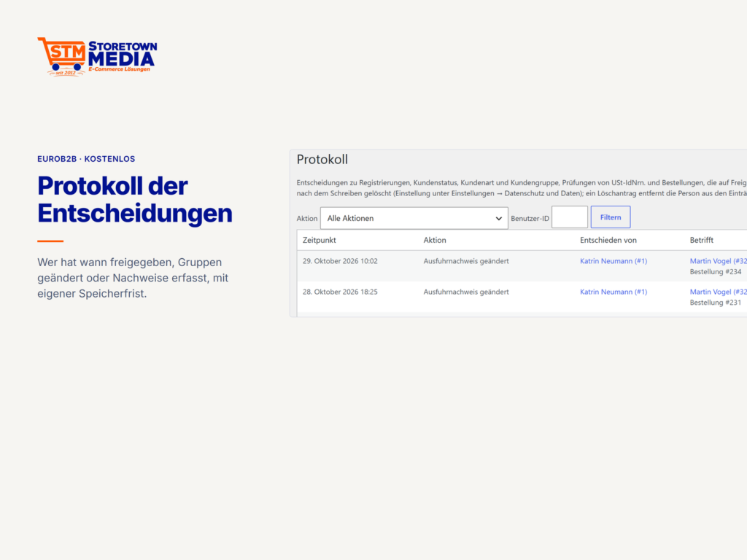The image size is (747, 560).
Task: Open Martin Vogel link above Bestellung #234
Action: [x=718, y=261]
